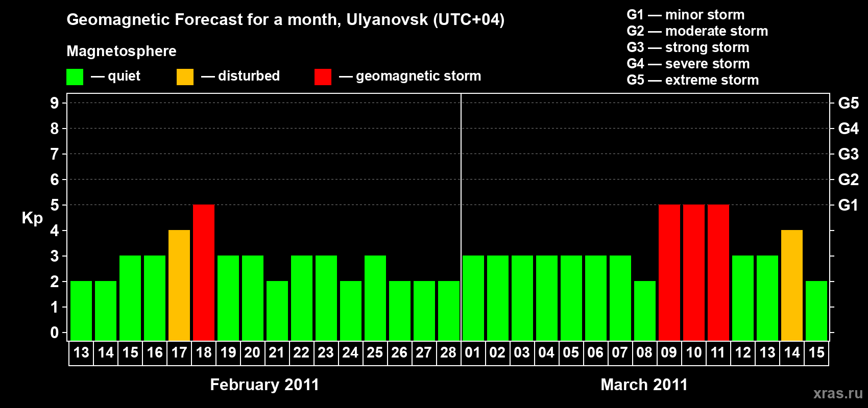Click date label 01 in the axis
Viewport: 868px width, 408px height.
(473, 353)
